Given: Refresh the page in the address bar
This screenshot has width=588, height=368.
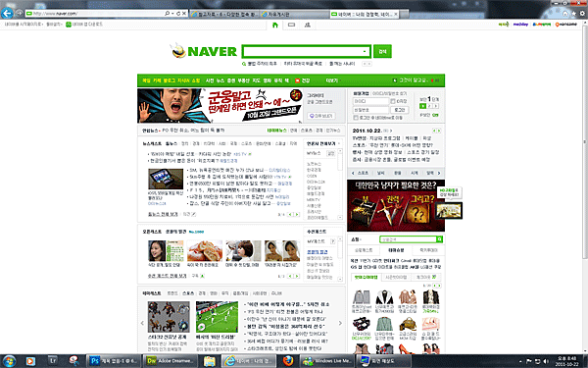Looking at the screenshot, I should point(178,14).
